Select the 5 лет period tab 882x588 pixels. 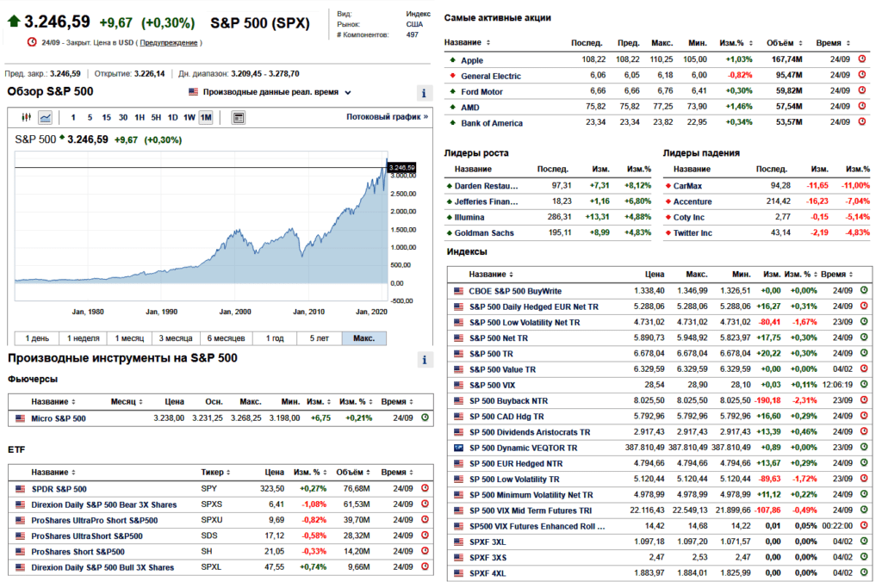tap(318, 338)
